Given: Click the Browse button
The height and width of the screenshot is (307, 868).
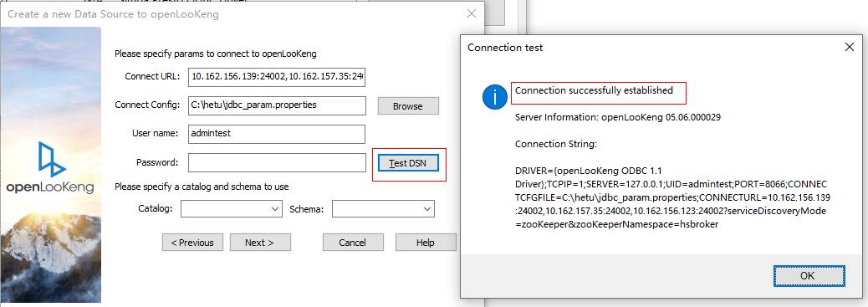Looking at the screenshot, I should (x=408, y=106).
